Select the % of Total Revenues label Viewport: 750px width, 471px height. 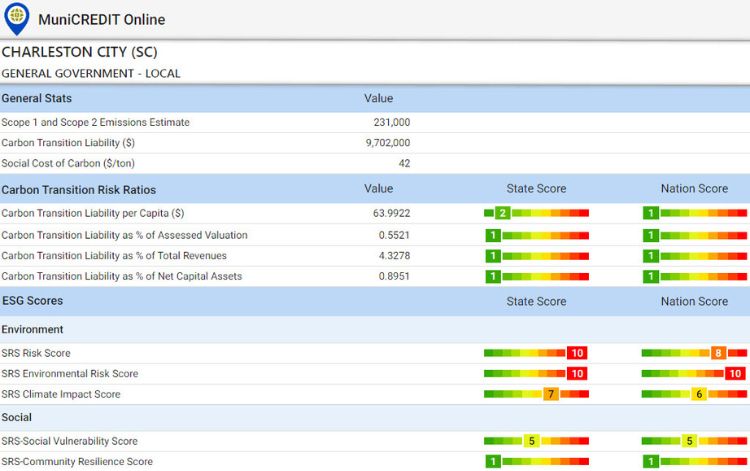(x=114, y=256)
